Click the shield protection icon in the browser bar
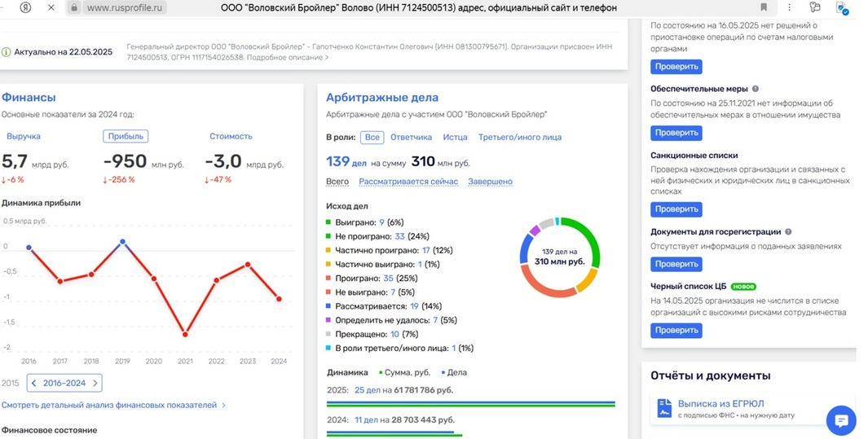 (842, 8)
